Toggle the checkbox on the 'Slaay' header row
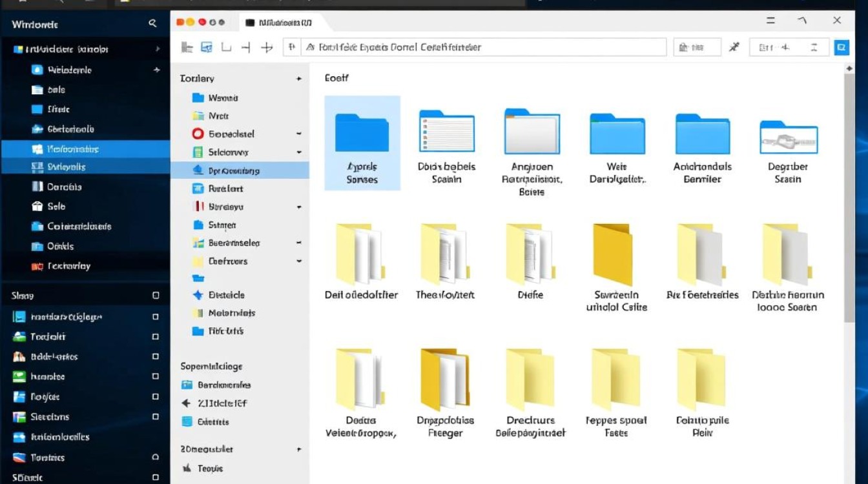868x484 pixels. click(155, 296)
